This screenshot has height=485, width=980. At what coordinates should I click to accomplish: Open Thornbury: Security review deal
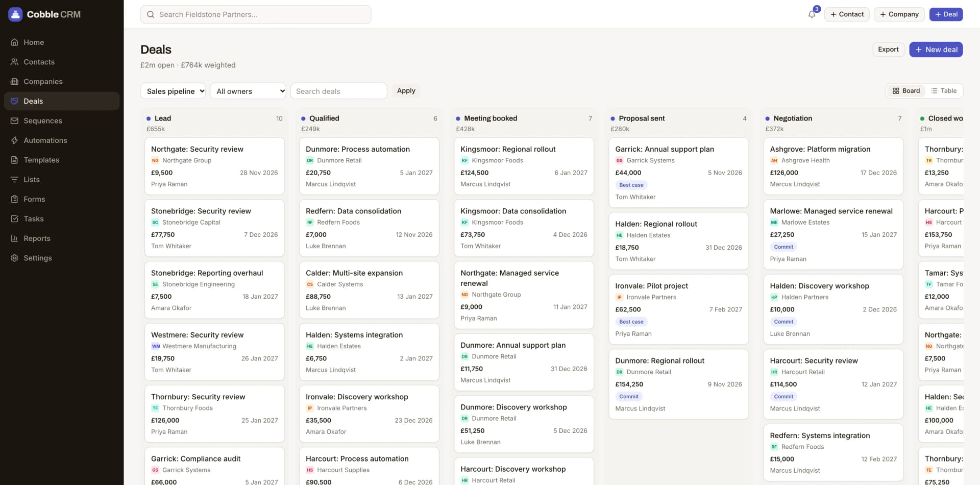(214, 414)
